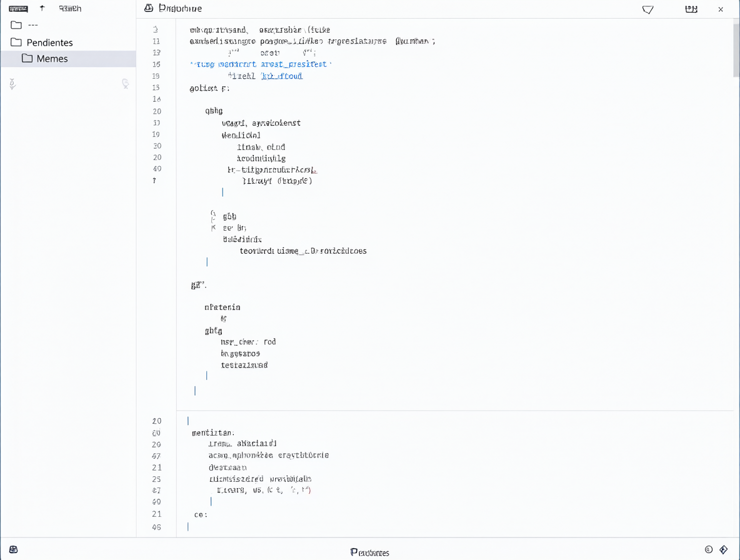Close the editor window with the X
Image resolution: width=740 pixels, height=560 pixels.
pyautogui.click(x=721, y=9)
